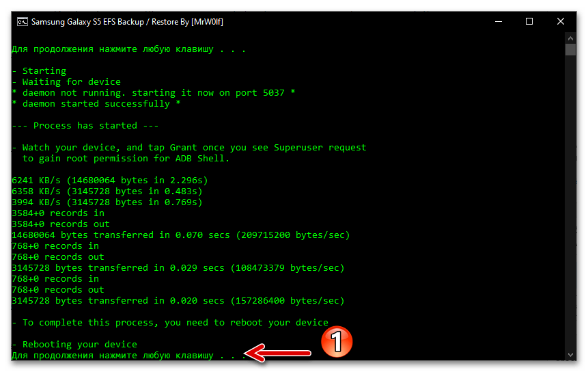Close the EFS Backup console window
Screen dimensions: 588x372
(x=560, y=22)
